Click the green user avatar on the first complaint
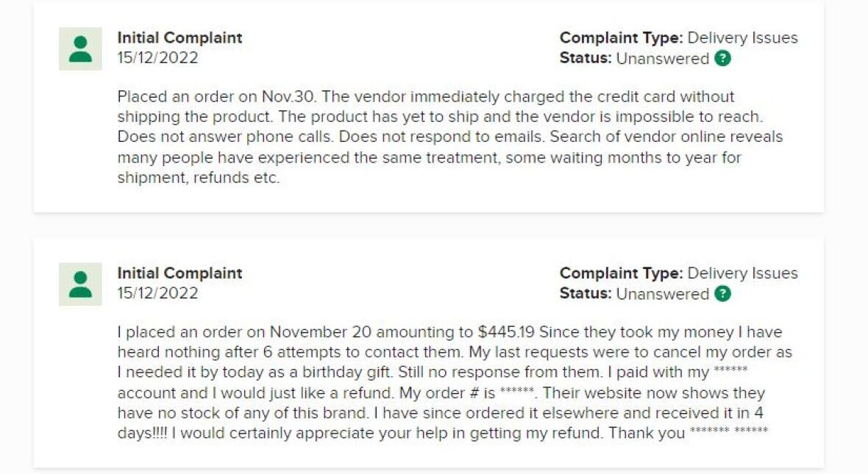 click(x=79, y=50)
